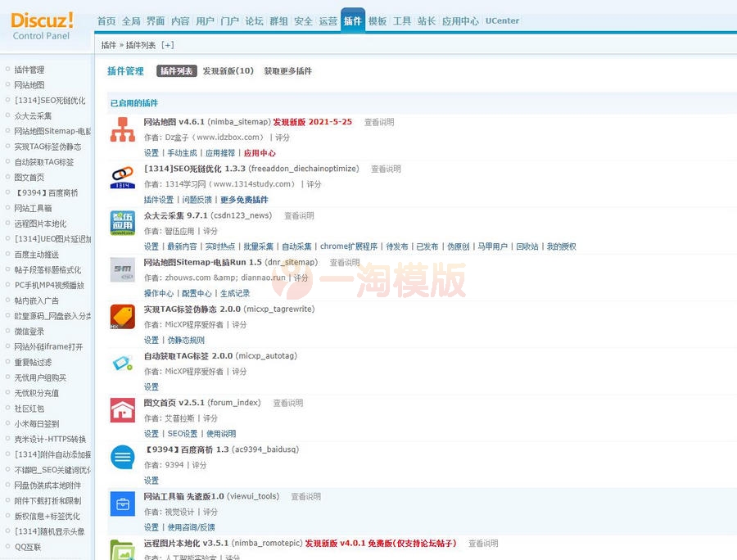Image resolution: width=737 pixels, height=560 pixels.
Task: Click the blue 自动获取TAG标签 plugin icon
Action: coord(121,363)
